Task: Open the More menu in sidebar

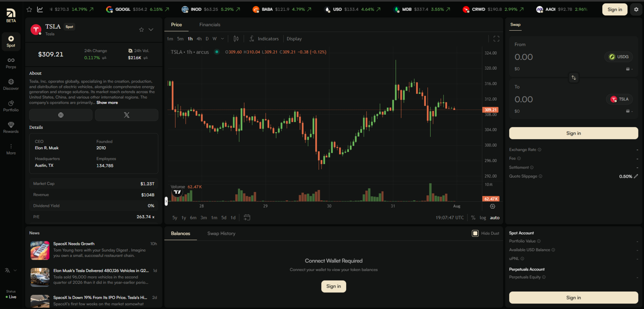Action: click(x=11, y=149)
